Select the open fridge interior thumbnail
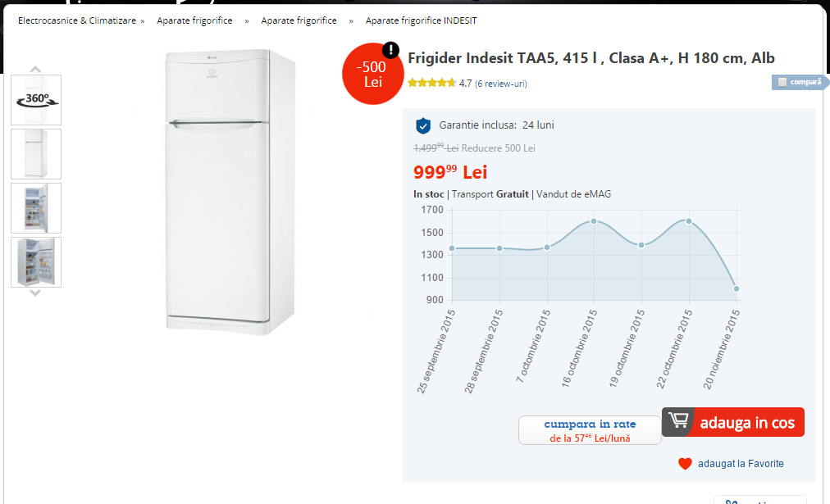830x504 pixels. click(36, 208)
